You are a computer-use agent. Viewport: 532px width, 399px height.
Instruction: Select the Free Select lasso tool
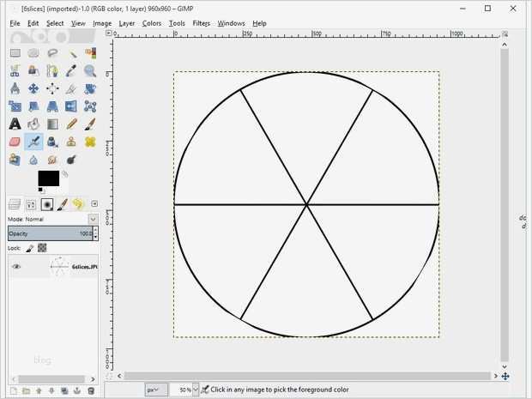tap(52, 53)
